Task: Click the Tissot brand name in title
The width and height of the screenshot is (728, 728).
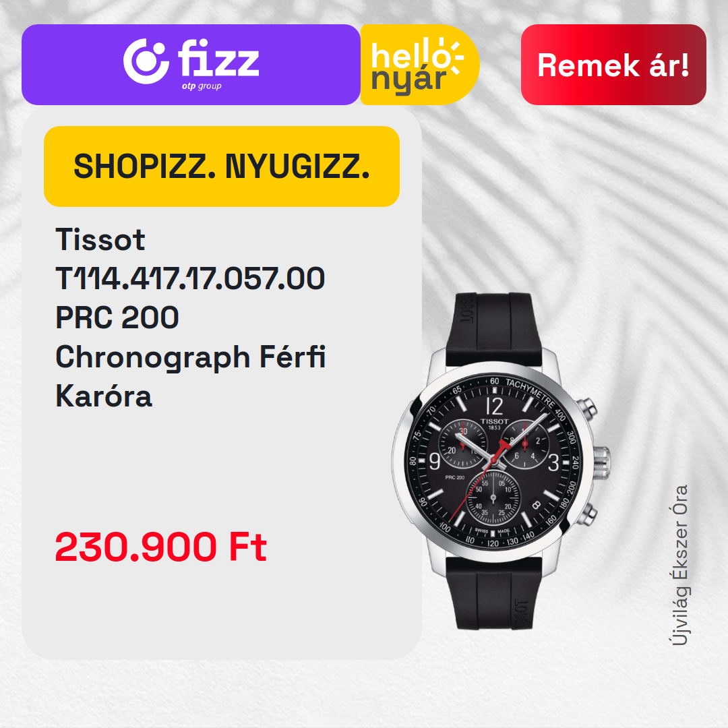Action: [100, 239]
